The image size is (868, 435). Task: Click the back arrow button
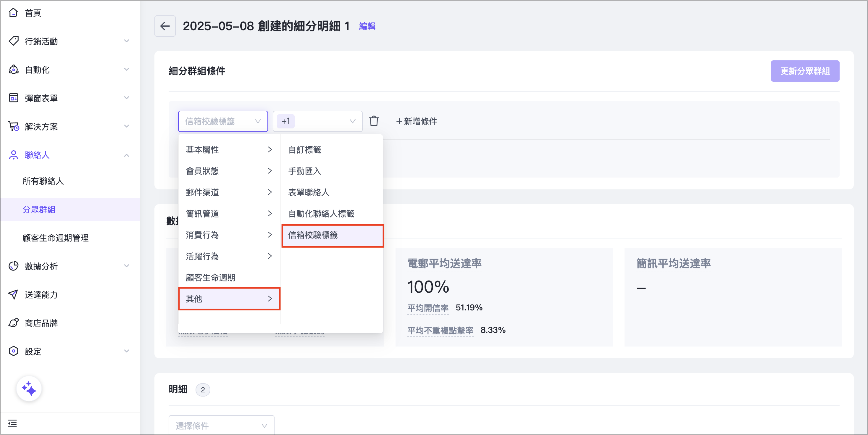(165, 26)
